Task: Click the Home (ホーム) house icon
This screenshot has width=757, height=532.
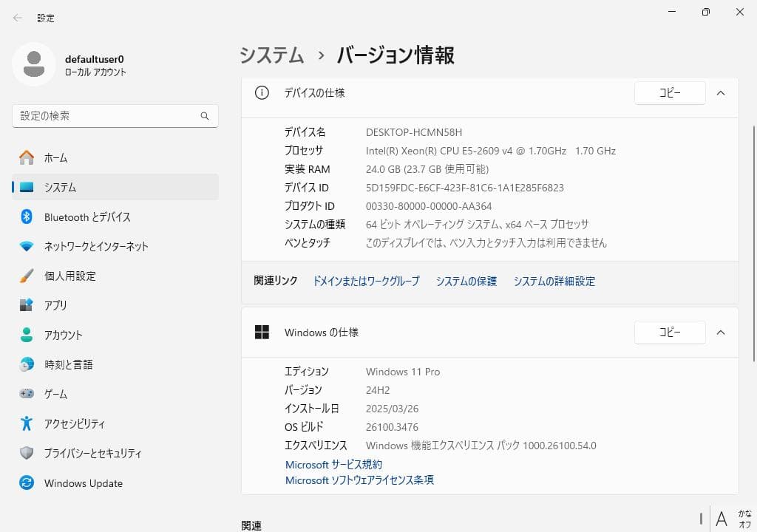Action: (x=27, y=157)
